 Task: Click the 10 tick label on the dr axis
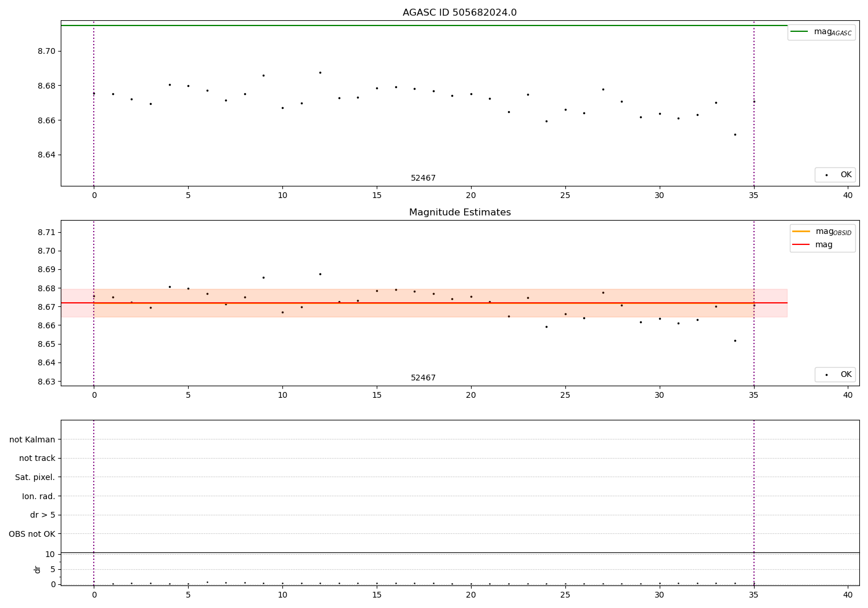pyautogui.click(x=50, y=554)
